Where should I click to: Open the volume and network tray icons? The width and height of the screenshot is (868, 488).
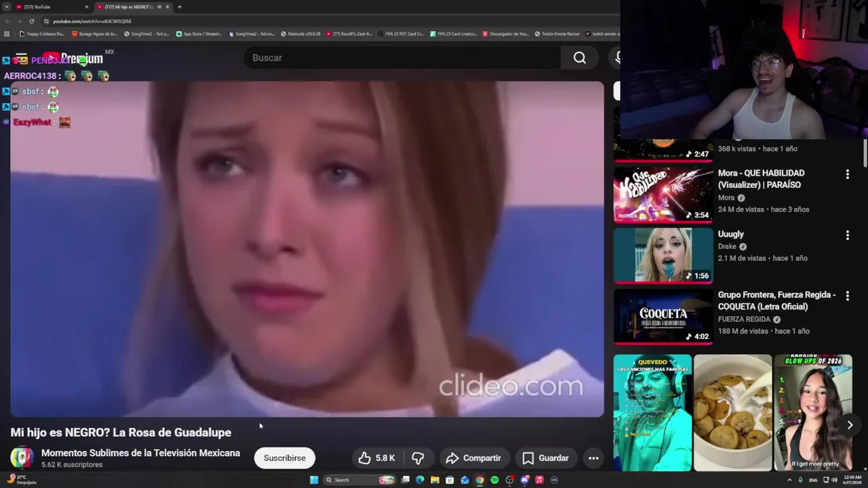pyautogui.click(x=829, y=480)
